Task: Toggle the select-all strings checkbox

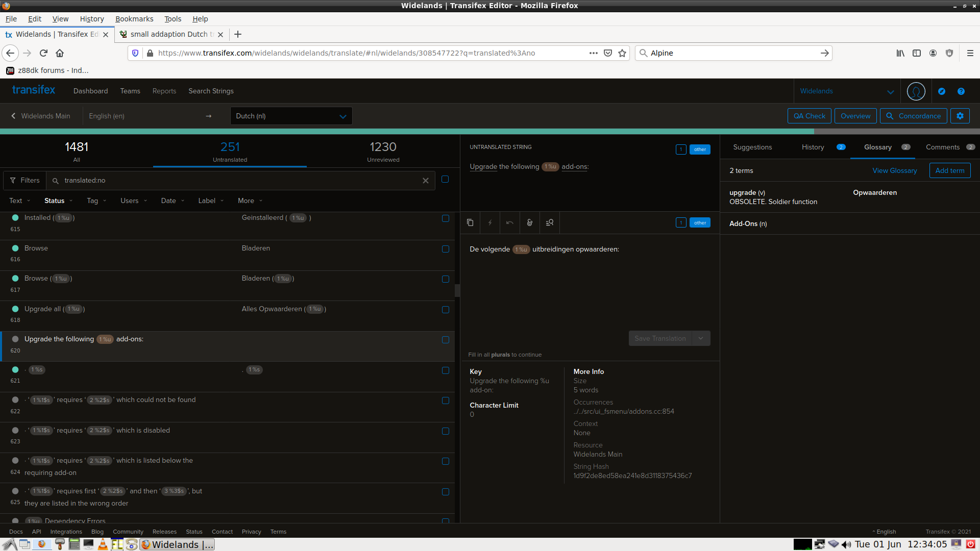Action: coord(445,179)
